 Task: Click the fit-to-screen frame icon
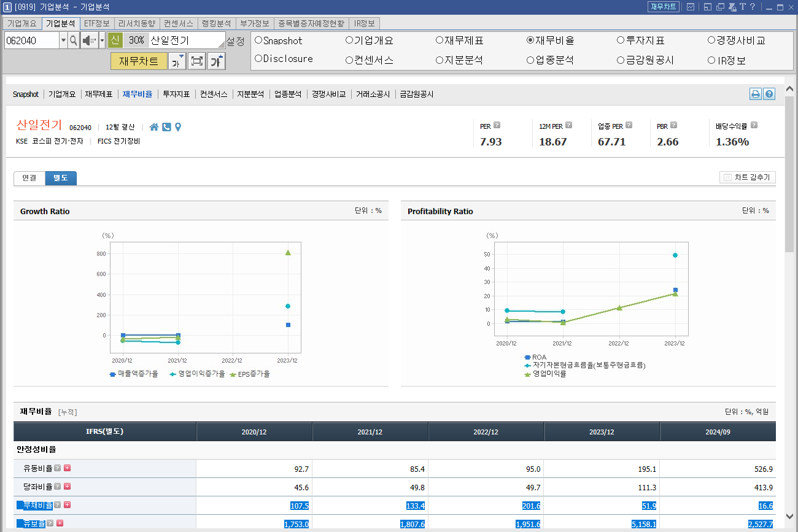point(197,61)
